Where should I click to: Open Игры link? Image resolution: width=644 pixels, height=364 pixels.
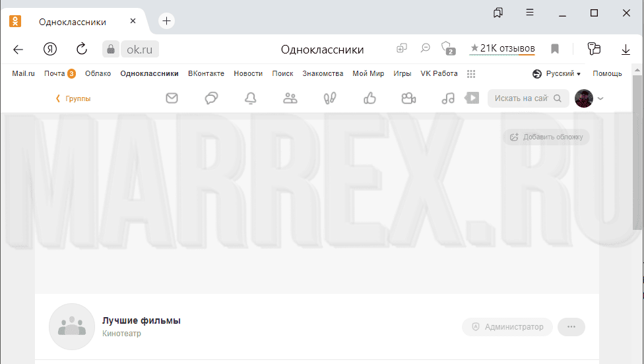click(x=402, y=73)
